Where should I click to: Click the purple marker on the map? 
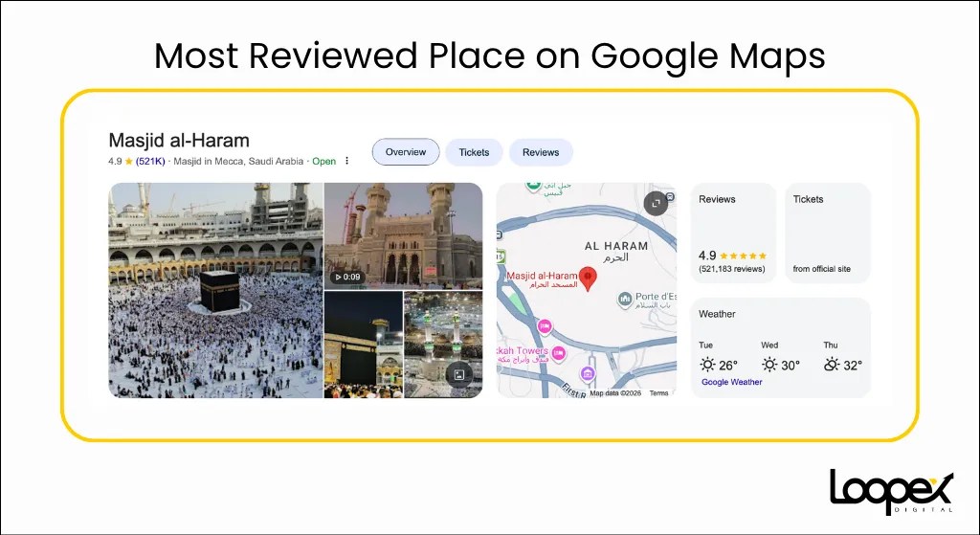587,374
